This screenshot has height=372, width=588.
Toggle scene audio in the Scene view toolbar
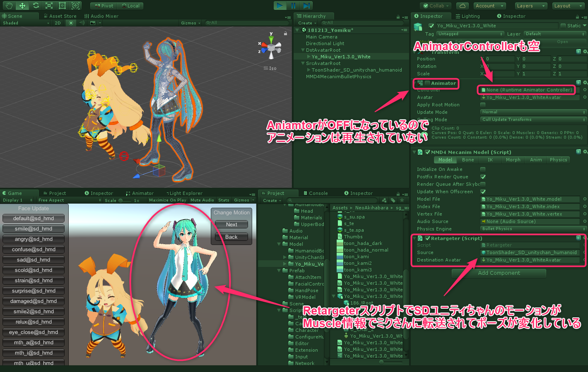(x=82, y=23)
